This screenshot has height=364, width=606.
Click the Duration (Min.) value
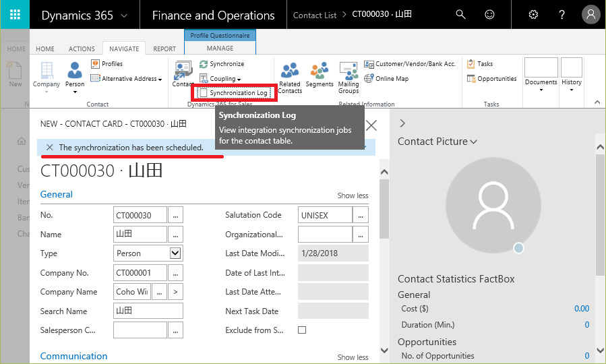586,325
